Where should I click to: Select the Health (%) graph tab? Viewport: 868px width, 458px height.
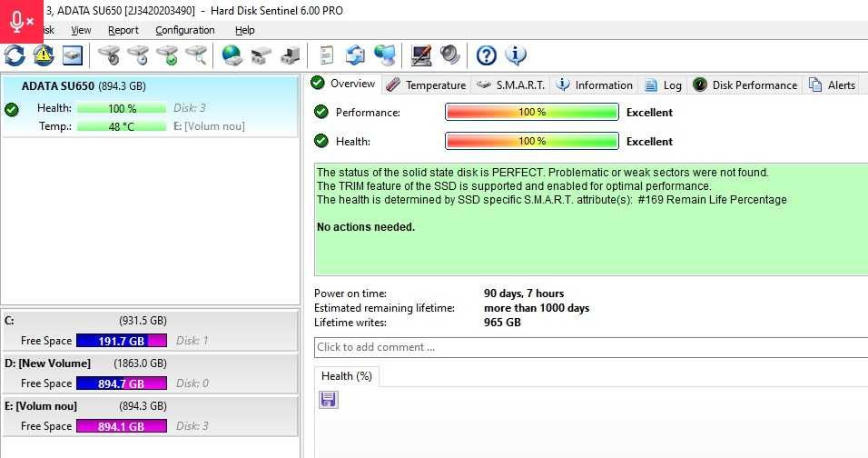tap(347, 376)
